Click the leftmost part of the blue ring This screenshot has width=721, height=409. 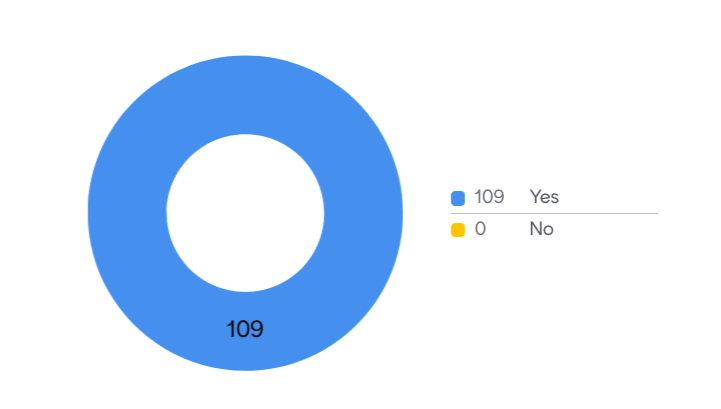tap(127, 213)
